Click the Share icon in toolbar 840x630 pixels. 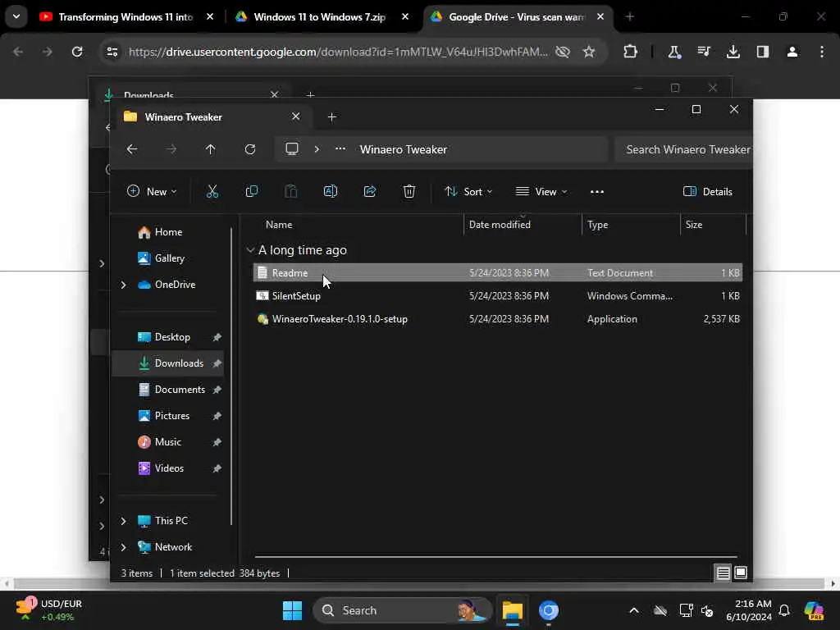click(370, 191)
